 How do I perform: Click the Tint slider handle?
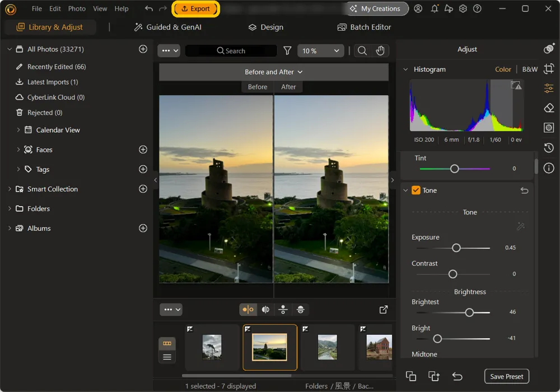(x=454, y=169)
